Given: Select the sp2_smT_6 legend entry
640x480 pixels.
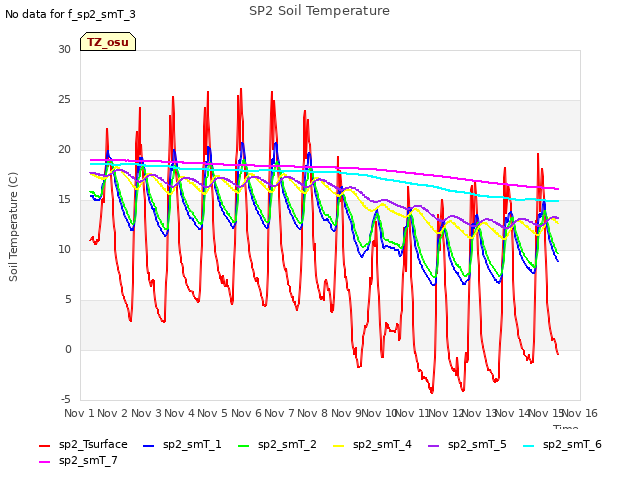Looking at the screenshot, I should pyautogui.click(x=562, y=444).
